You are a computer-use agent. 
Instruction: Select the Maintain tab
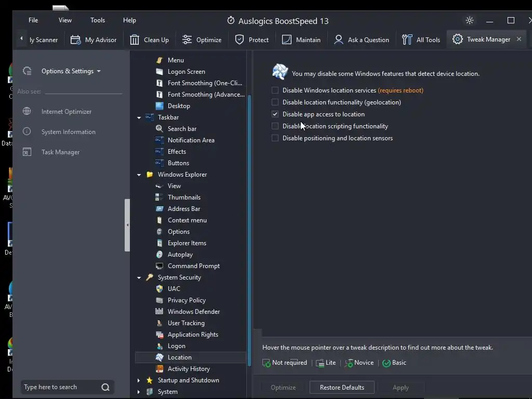point(301,39)
